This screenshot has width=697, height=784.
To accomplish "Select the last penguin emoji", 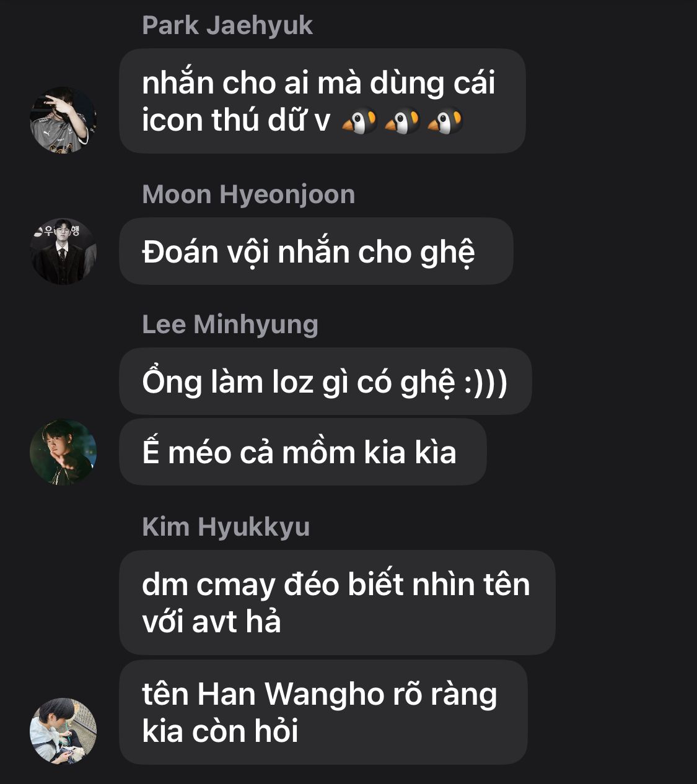I will coord(445,121).
